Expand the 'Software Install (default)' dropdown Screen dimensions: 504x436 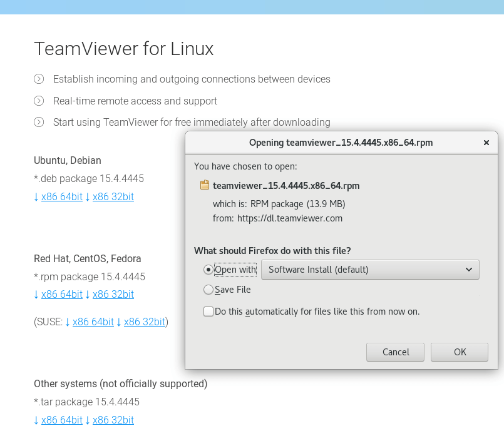pyautogui.click(x=370, y=270)
